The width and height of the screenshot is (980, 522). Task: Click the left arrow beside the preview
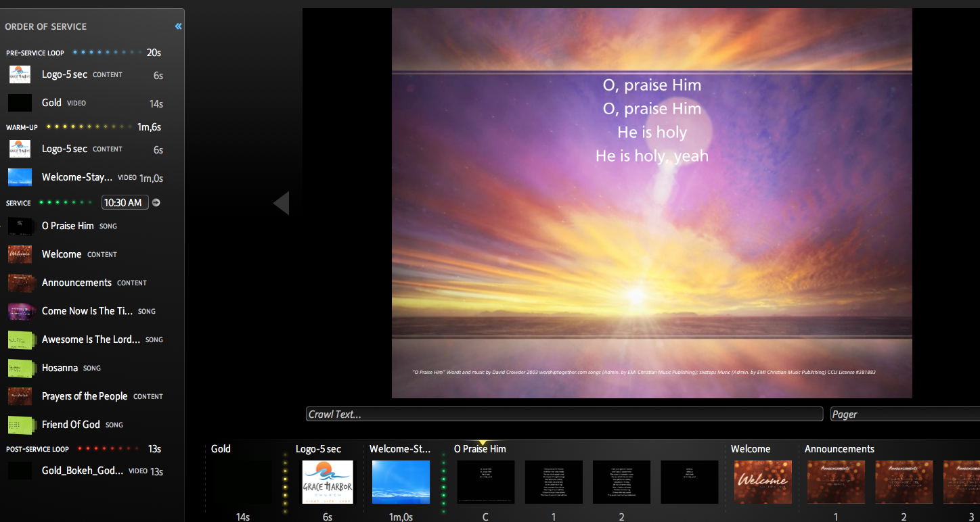(x=281, y=203)
